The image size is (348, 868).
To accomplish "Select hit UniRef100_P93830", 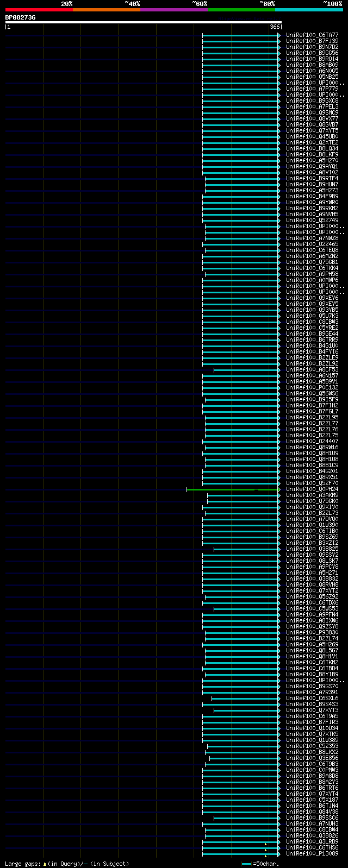I will 312,633.
